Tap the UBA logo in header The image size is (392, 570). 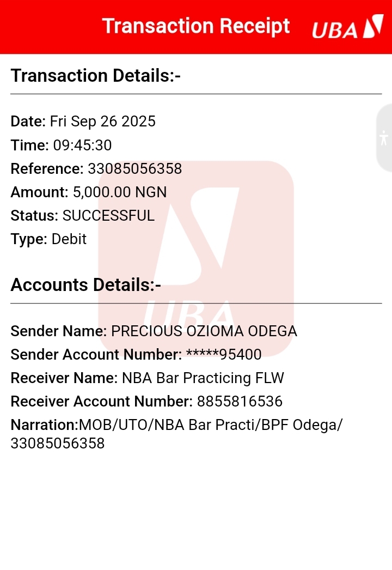point(347,27)
